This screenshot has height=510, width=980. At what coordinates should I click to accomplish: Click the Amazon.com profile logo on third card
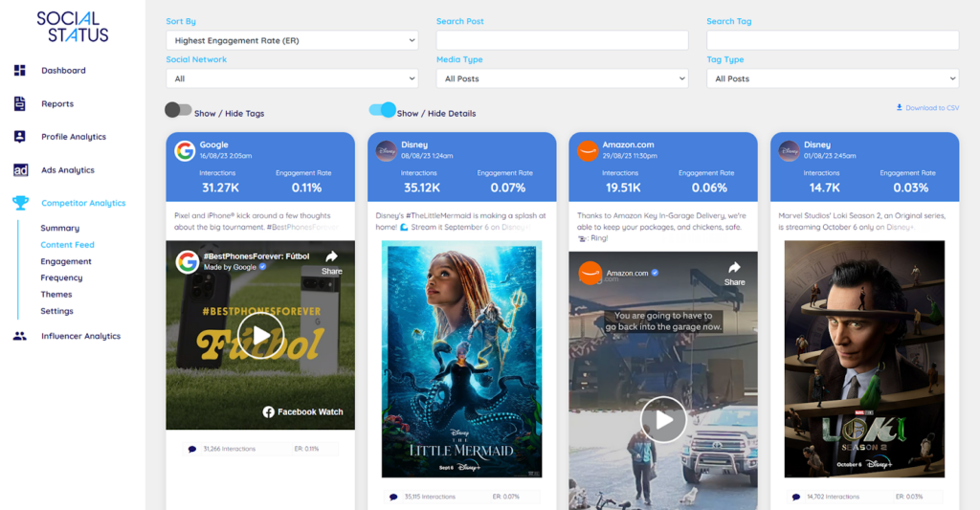[x=588, y=151]
